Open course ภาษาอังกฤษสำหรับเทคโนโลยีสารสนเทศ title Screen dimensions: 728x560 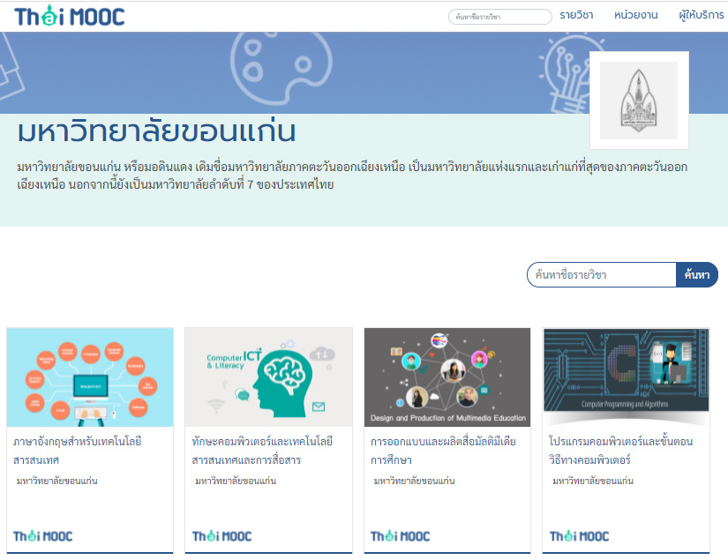77,451
